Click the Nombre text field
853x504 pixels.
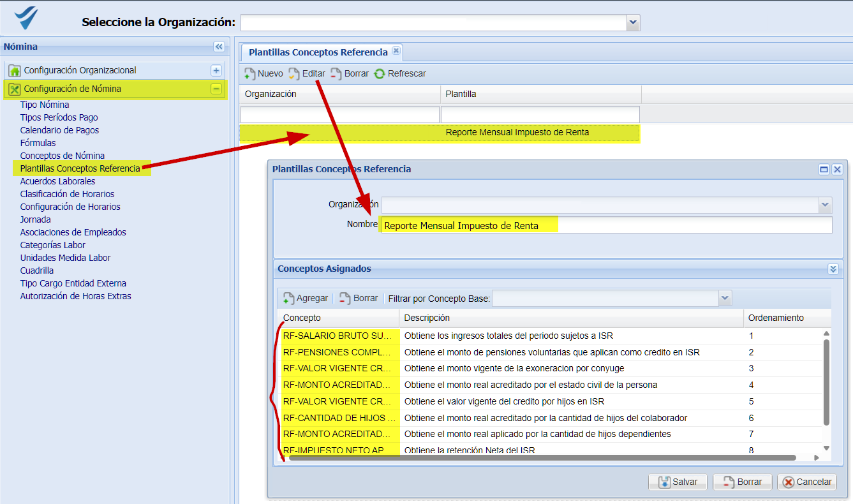click(x=606, y=225)
